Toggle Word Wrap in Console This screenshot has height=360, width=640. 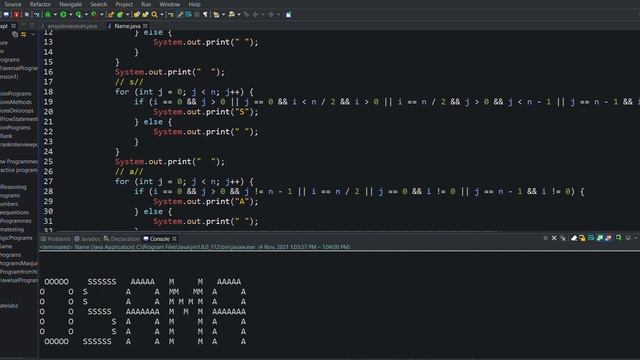pos(591,238)
